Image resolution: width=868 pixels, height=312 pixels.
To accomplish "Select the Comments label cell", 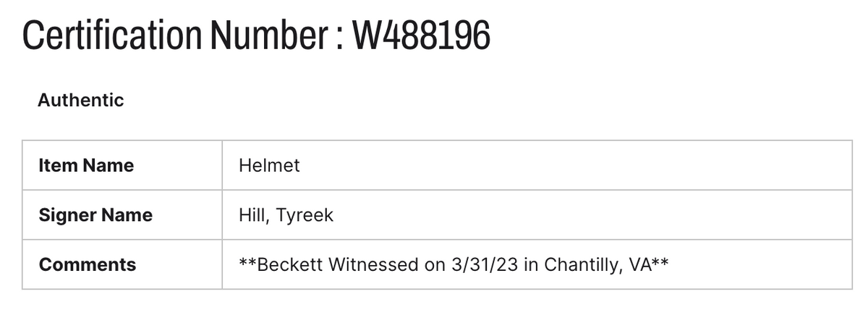I will coord(122,264).
